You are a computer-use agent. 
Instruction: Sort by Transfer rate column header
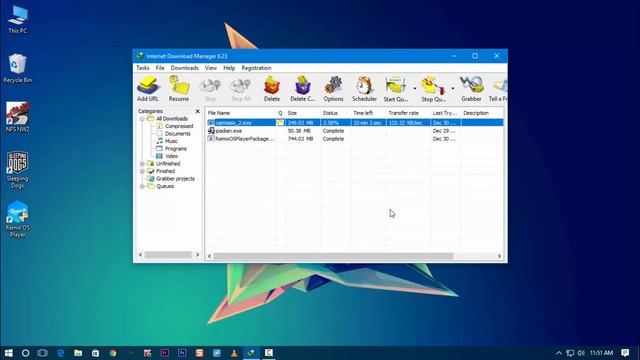(x=408, y=113)
